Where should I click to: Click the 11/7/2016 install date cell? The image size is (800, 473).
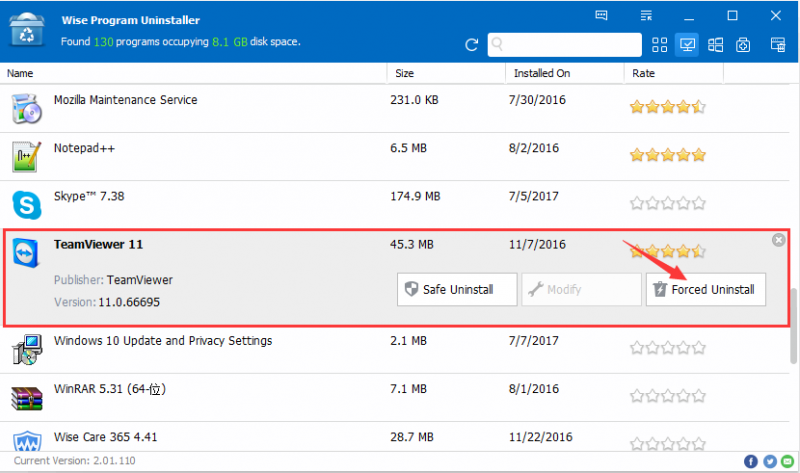(x=537, y=245)
